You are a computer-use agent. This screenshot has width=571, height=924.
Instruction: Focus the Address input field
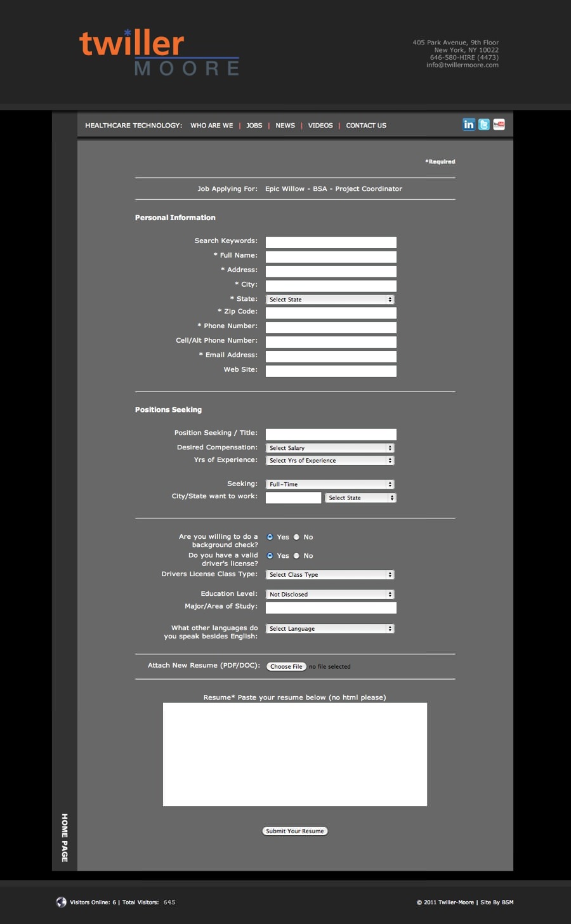coord(331,272)
